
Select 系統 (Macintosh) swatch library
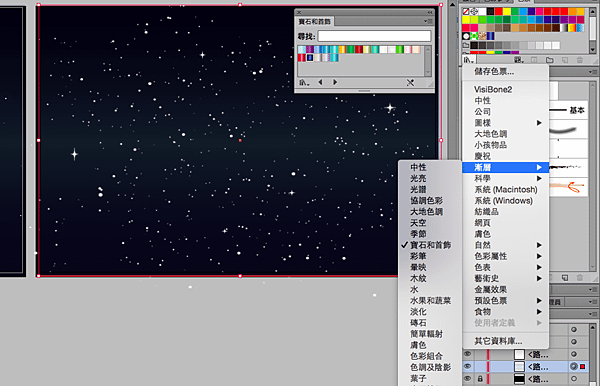[x=506, y=189]
